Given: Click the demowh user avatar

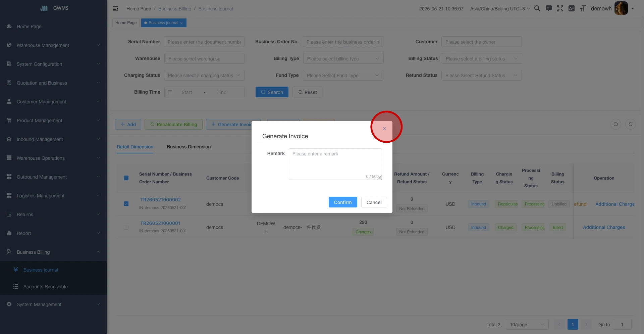Looking at the screenshot, I should (621, 8).
